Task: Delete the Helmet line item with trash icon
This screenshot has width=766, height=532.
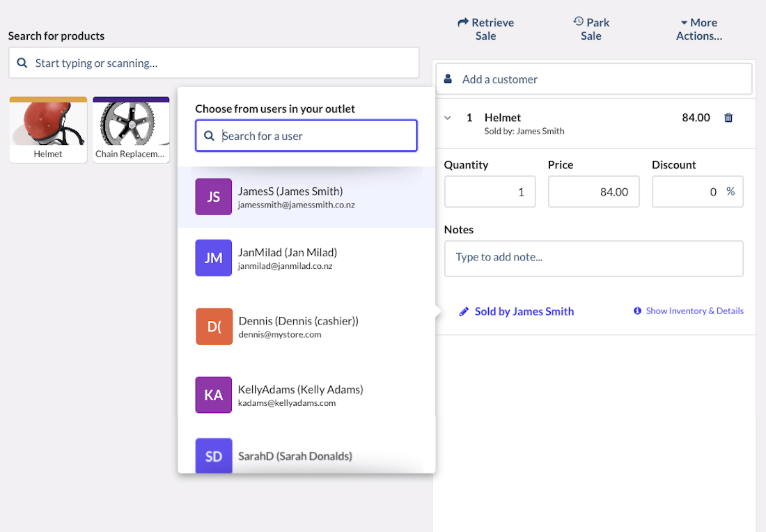Action: point(728,118)
